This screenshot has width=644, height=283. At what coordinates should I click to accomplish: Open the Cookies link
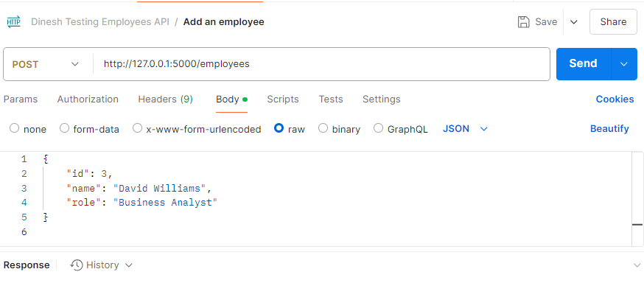615,99
